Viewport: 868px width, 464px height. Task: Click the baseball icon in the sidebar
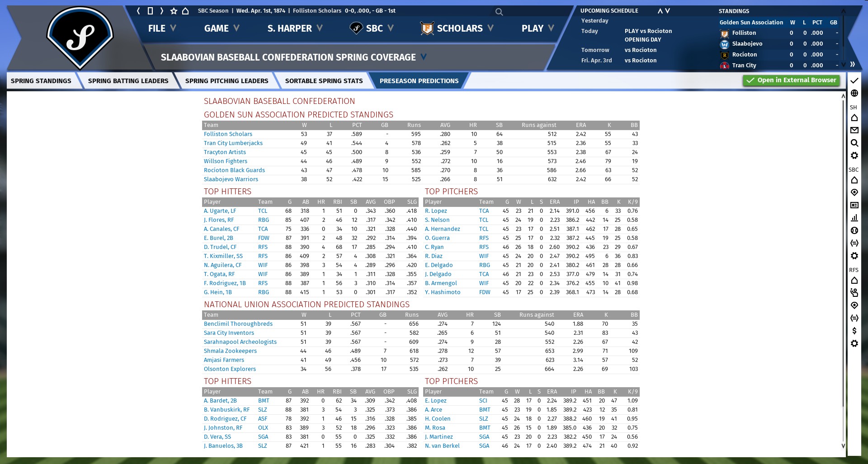(854, 230)
